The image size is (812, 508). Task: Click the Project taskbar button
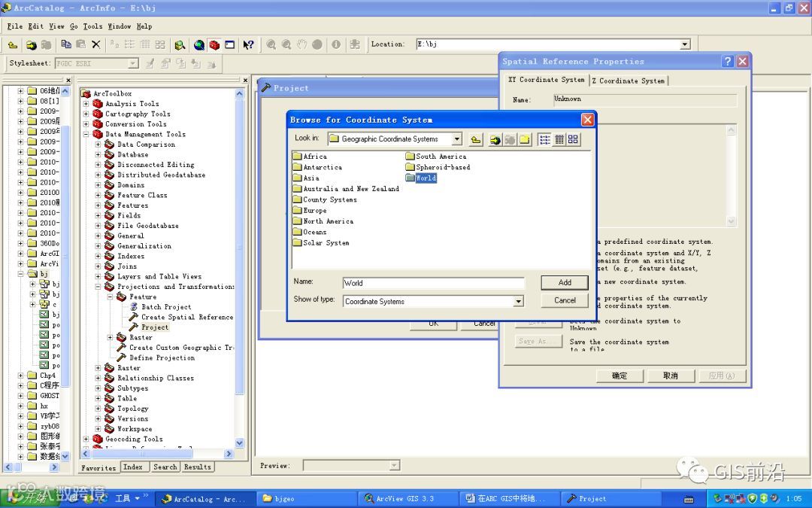[x=611, y=499]
